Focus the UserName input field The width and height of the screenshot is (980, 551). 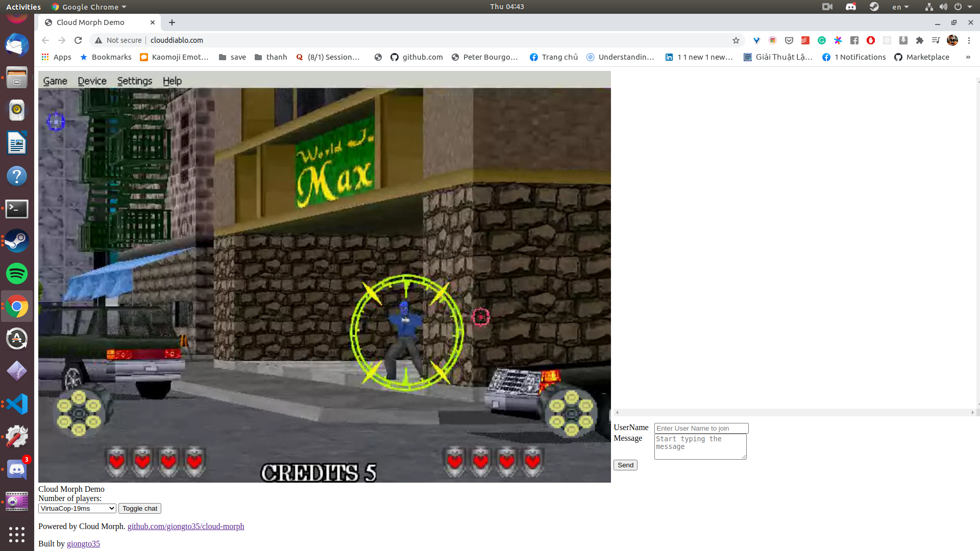[701, 428]
